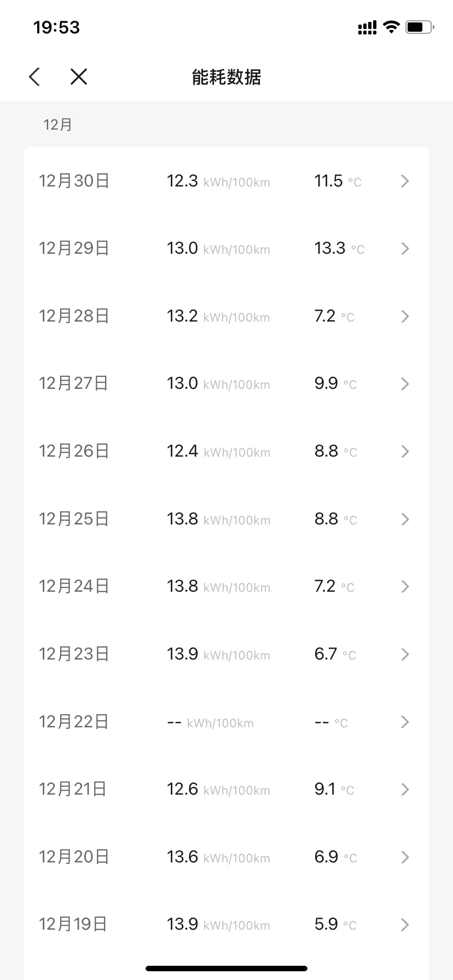Viewport: 453px width, 980px height.
Task: Open the 13.9 kWh/100km entry for 12月23日
Action: point(218,654)
